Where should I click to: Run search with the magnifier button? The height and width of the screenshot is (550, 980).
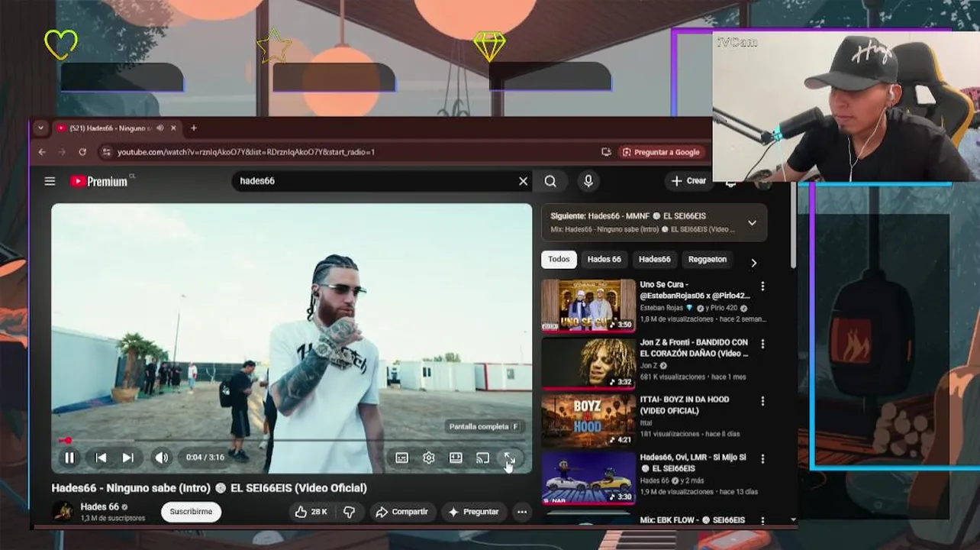(x=550, y=181)
